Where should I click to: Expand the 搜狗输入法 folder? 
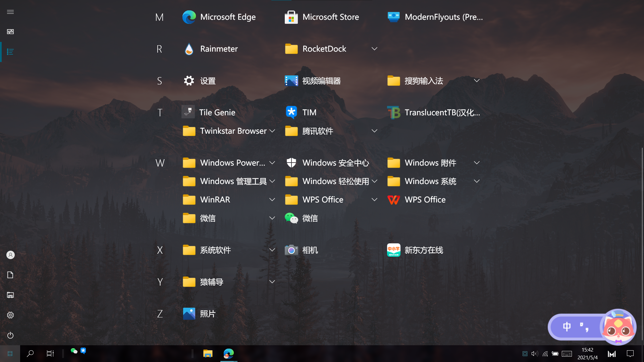477,81
